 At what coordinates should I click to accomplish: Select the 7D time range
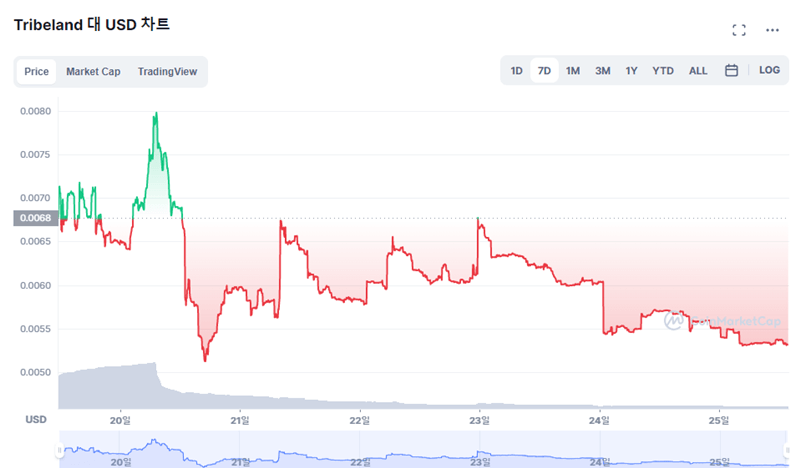(544, 70)
